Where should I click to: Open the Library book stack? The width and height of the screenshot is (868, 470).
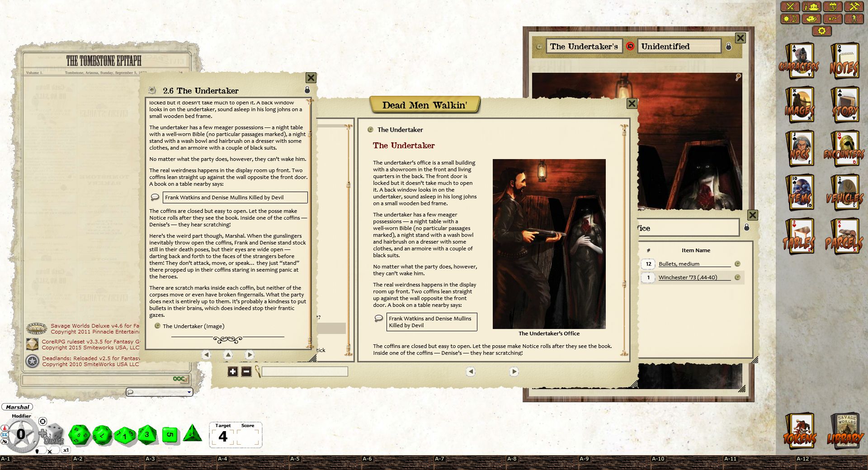(x=844, y=432)
